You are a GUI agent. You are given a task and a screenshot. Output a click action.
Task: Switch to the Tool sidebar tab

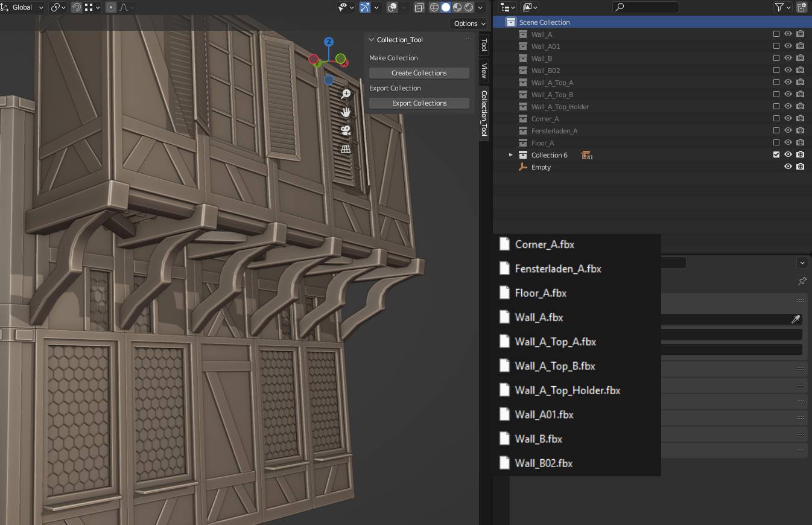click(484, 45)
